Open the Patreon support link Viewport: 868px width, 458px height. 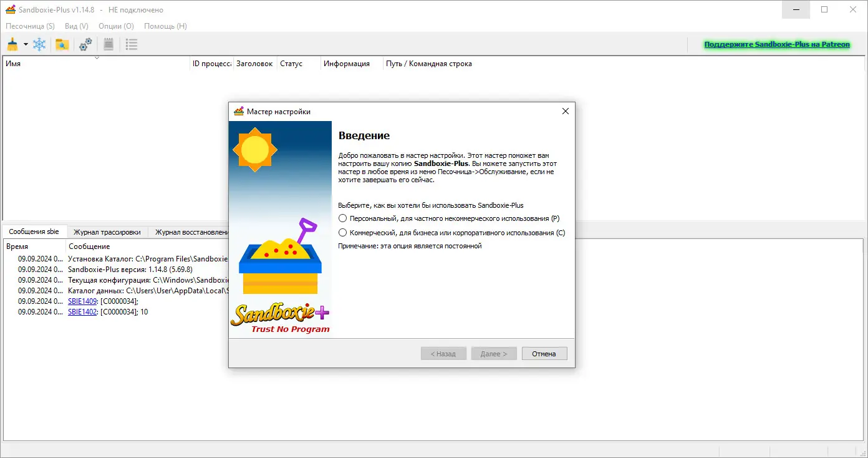777,45
